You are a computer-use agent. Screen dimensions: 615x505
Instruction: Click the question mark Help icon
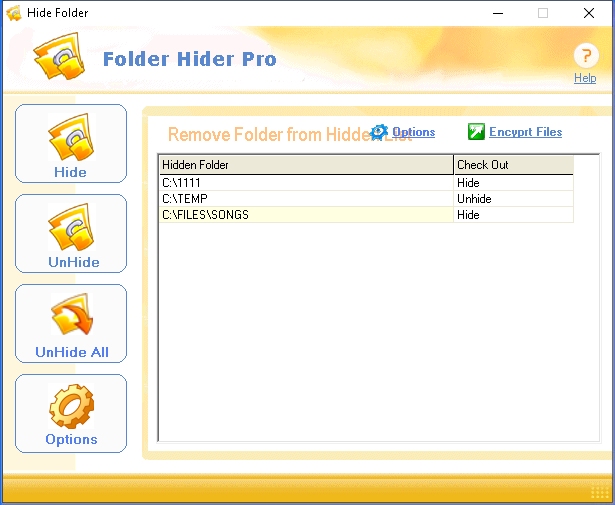coord(586,55)
